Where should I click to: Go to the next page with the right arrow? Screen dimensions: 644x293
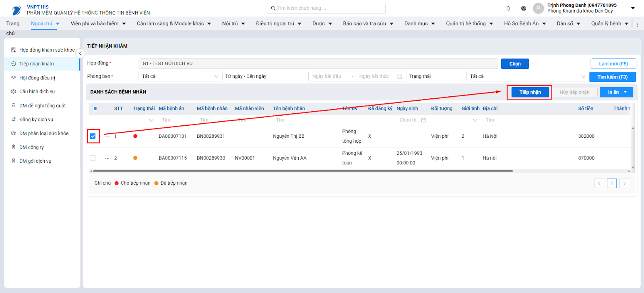pos(624,183)
